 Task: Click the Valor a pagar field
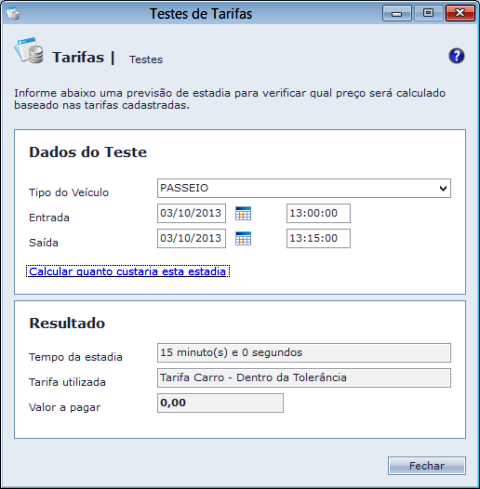(x=220, y=403)
